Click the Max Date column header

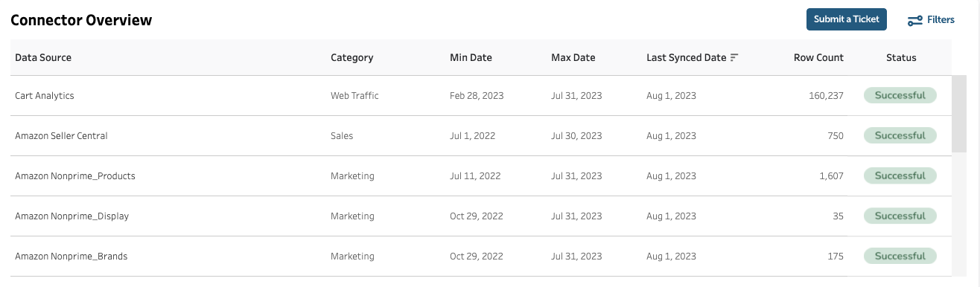pos(573,58)
